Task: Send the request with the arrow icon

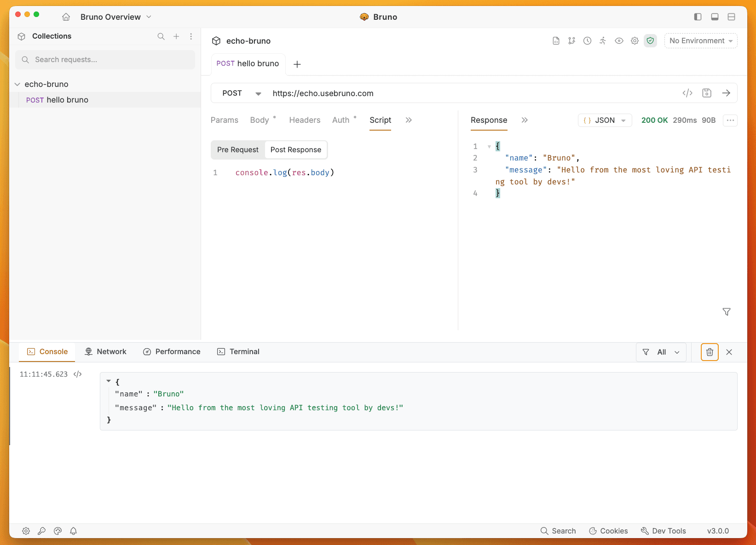Action: (726, 93)
